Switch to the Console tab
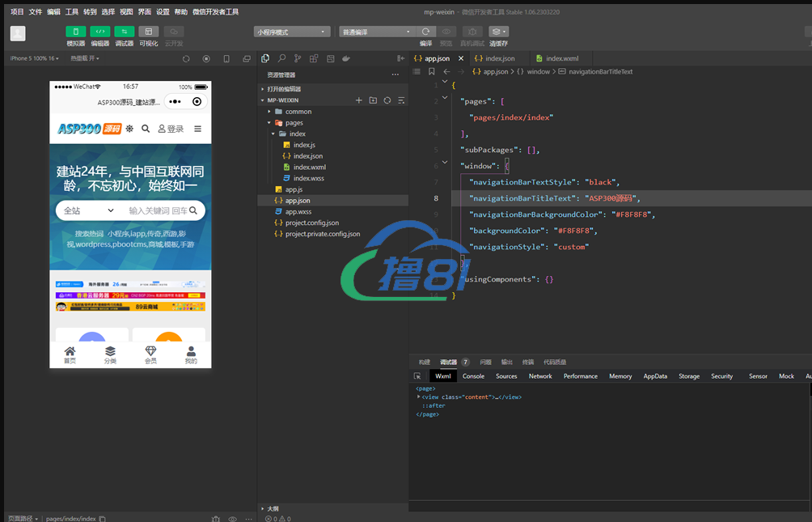 coord(473,376)
